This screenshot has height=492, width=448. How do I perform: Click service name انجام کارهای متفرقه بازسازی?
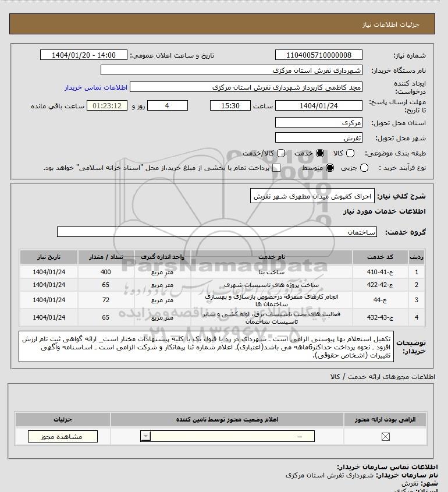coord(272,300)
